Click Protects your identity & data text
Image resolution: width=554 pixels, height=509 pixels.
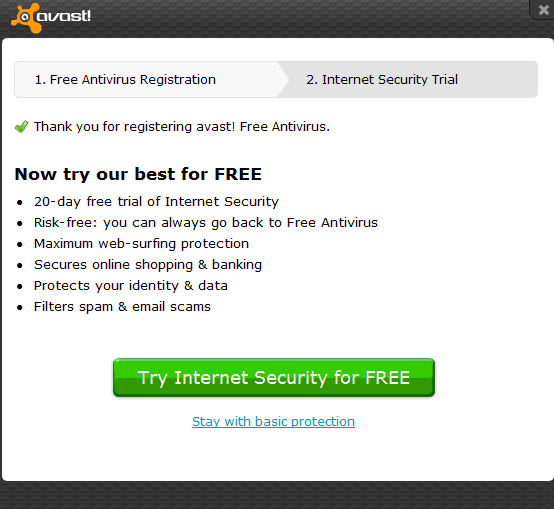[x=131, y=286]
